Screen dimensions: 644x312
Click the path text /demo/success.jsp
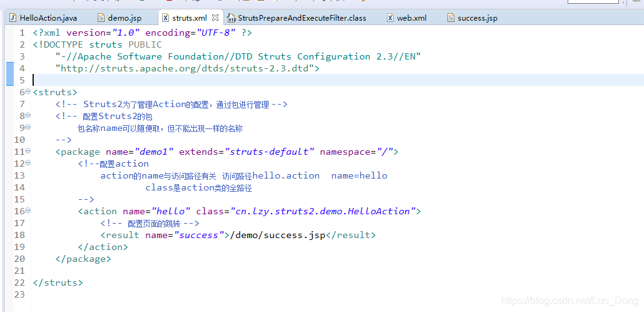[278, 235]
